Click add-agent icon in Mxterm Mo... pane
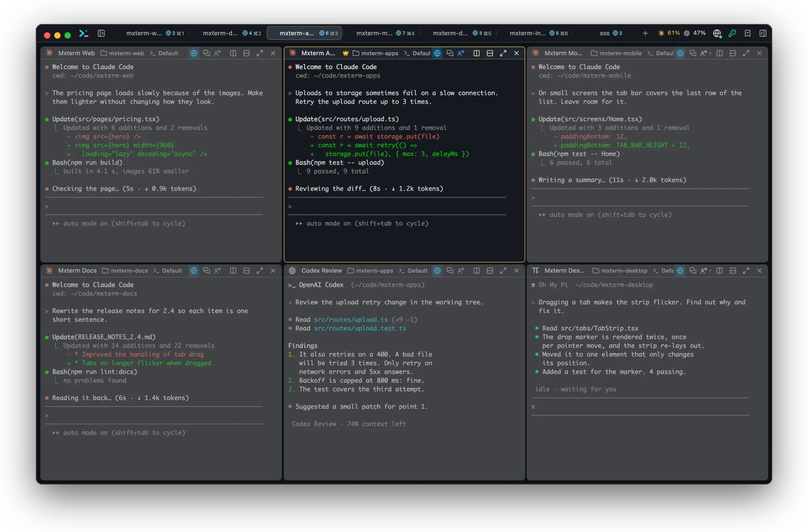The height and width of the screenshot is (532, 808). click(705, 53)
